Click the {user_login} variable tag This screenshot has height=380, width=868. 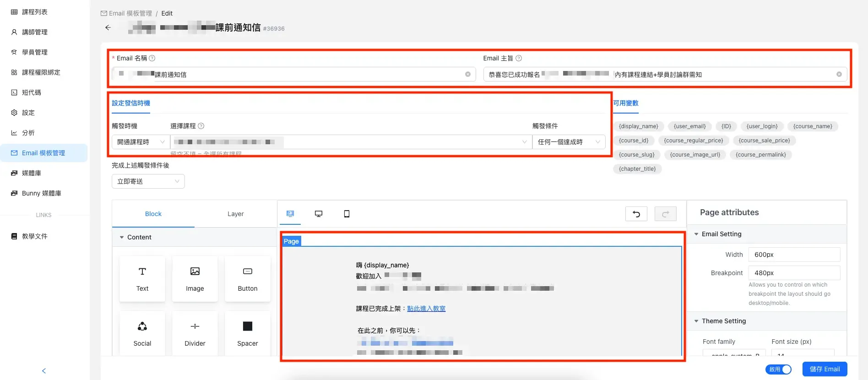[x=762, y=126]
